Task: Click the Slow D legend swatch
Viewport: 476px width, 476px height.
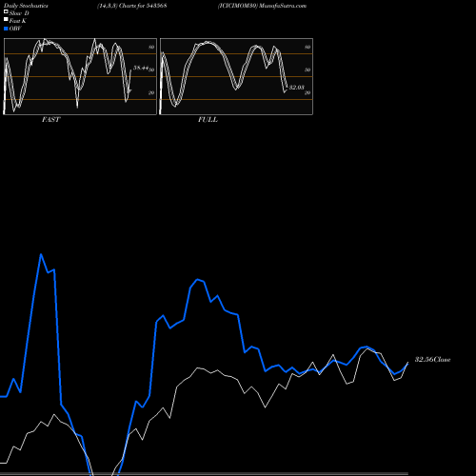Action: [x=6, y=12]
